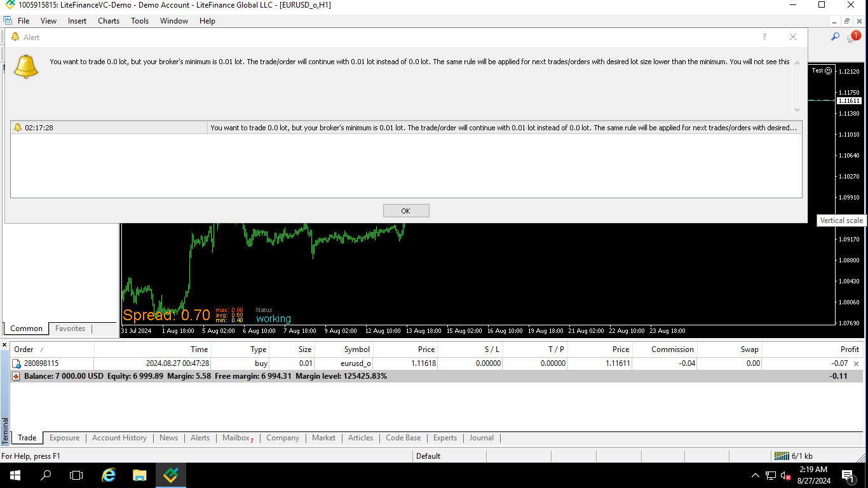
Task: Open the Exposure tab
Action: coord(64,438)
